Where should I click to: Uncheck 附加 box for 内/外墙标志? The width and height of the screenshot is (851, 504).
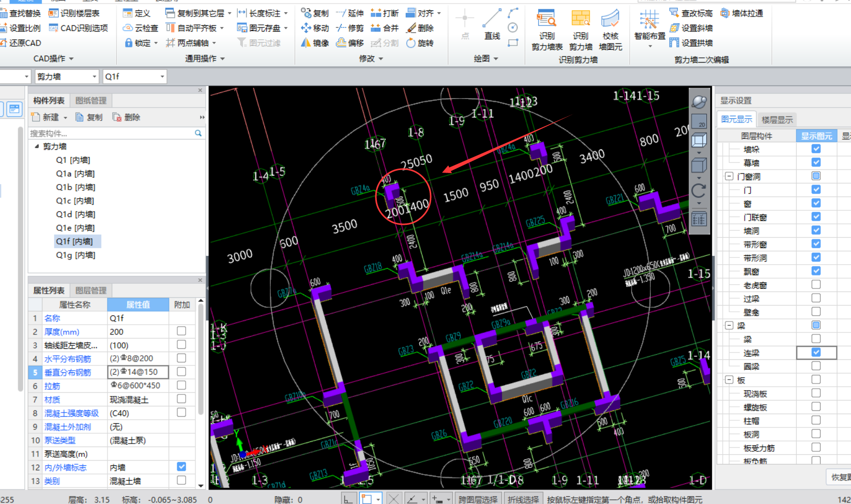pos(181,467)
